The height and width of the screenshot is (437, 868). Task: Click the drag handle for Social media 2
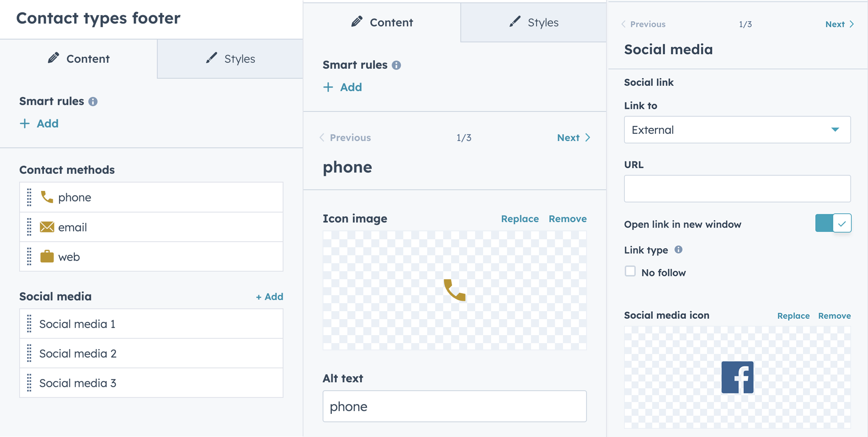(29, 354)
